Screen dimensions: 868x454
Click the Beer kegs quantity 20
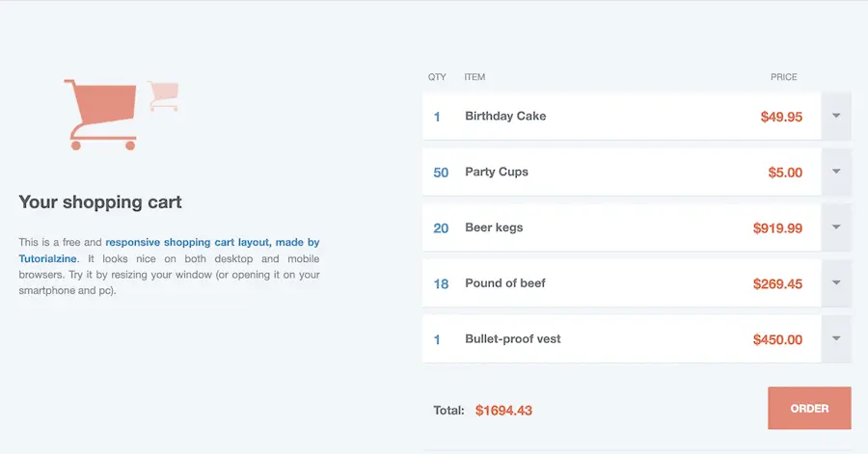tap(441, 228)
